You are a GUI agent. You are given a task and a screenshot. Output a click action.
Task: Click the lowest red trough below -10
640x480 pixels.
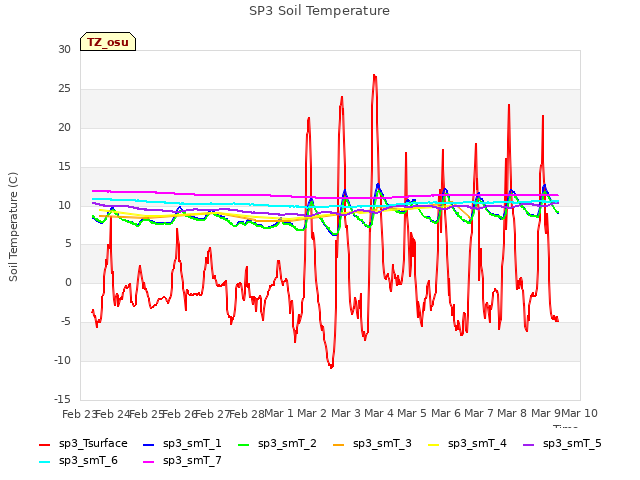[x=331, y=367]
